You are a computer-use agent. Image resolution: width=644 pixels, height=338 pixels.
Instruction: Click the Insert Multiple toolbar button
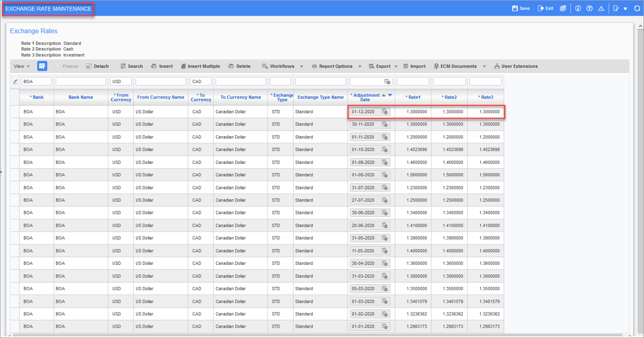201,66
